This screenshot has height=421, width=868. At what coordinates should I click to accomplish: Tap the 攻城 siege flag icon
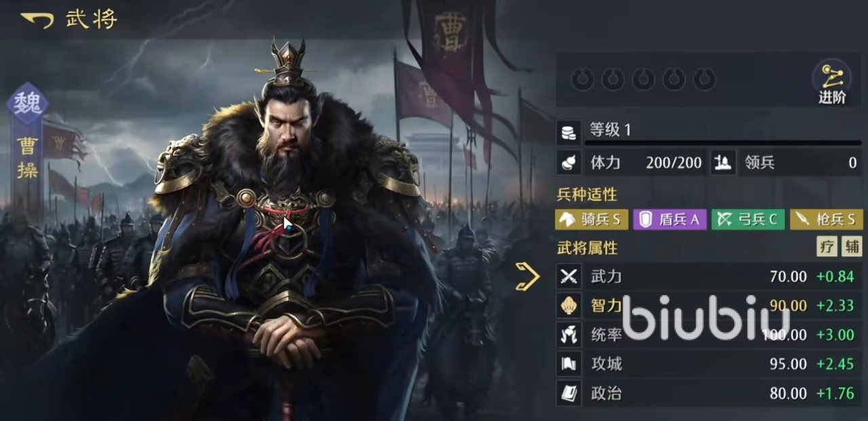(x=569, y=364)
